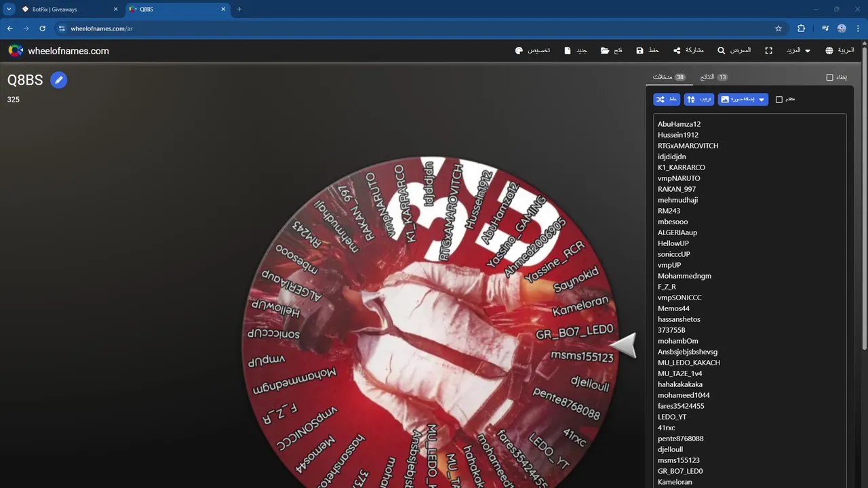868x488 pixels.
Task: Close the Q8BS browser tab
Action: point(223,9)
